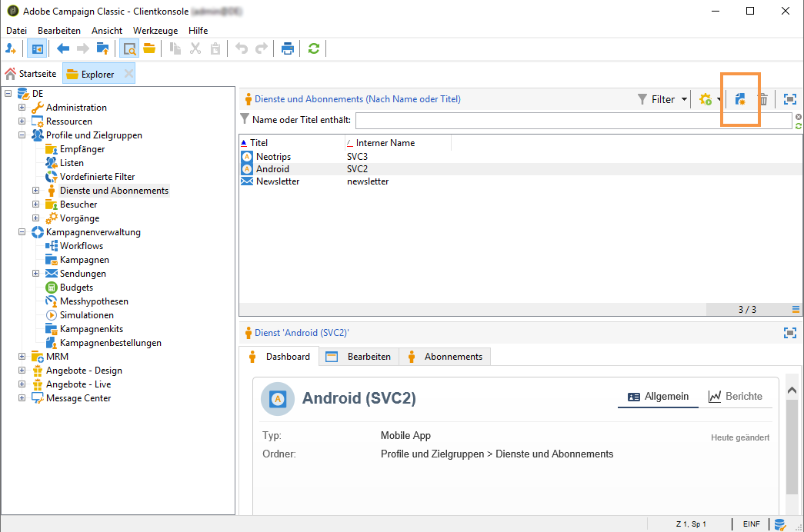Click the gear actions icon in list toolbar

coord(706,99)
